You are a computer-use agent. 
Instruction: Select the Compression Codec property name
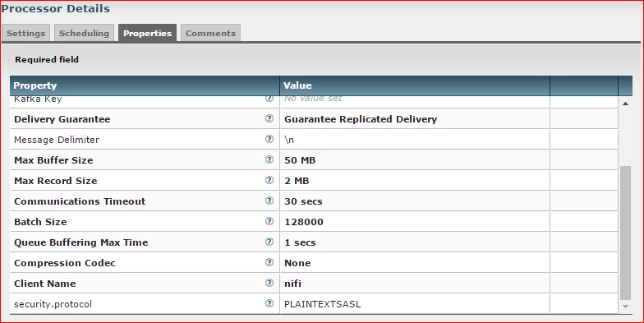tap(64, 263)
